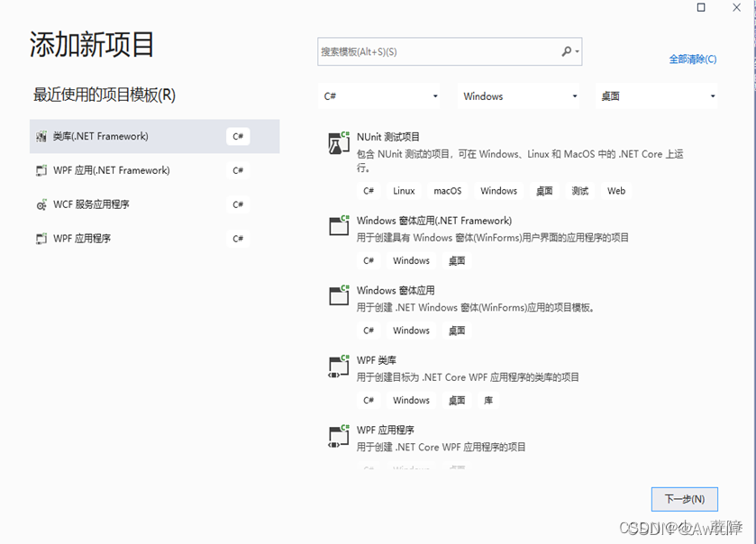Screen dimensions: 756x544
Task: Click the WCF 服务应用程序 template icon
Action: (41, 204)
